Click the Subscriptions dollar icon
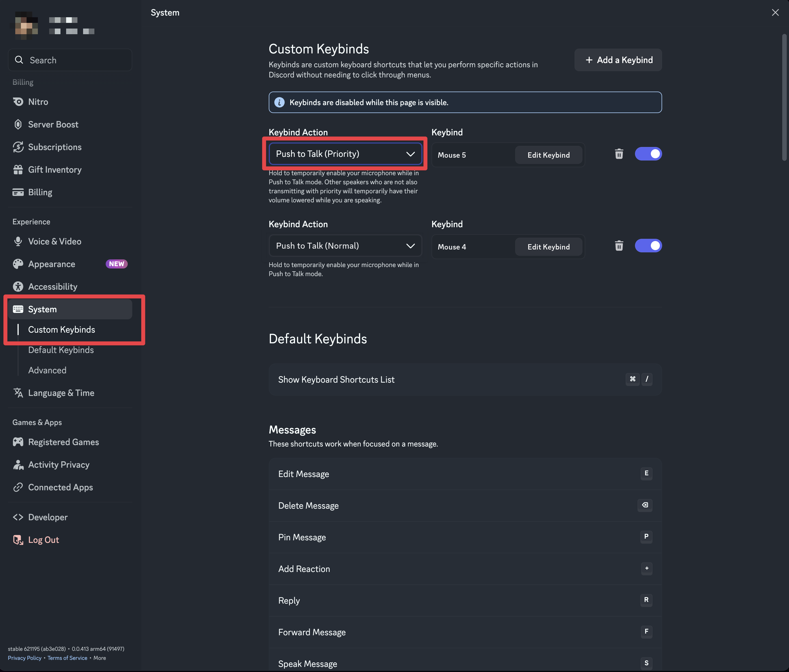789x672 pixels. (18, 147)
